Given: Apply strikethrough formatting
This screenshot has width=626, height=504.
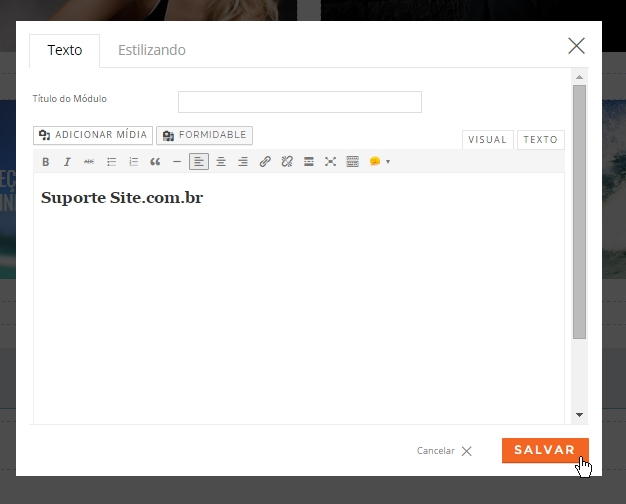Looking at the screenshot, I should click(89, 162).
